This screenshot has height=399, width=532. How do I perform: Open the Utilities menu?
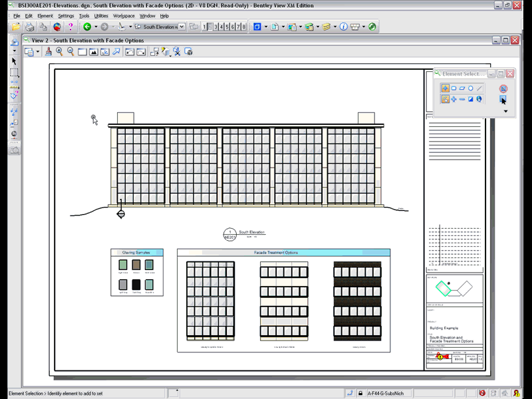pyautogui.click(x=101, y=15)
